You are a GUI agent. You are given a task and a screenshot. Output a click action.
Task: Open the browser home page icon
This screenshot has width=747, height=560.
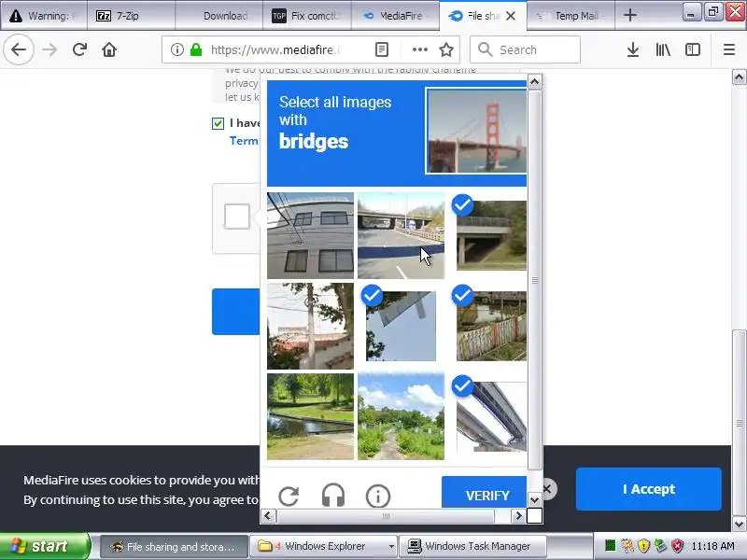tap(109, 49)
